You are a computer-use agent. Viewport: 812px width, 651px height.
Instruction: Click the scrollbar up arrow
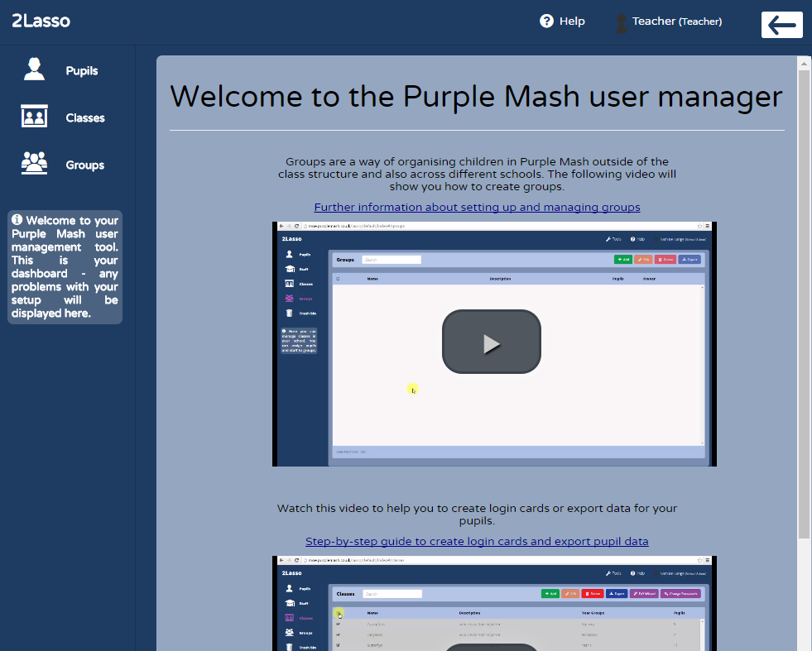click(804, 64)
